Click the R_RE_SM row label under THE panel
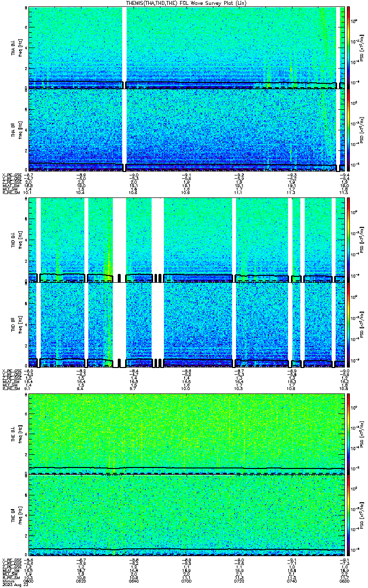The height and width of the screenshot is (588, 368). (11, 578)
